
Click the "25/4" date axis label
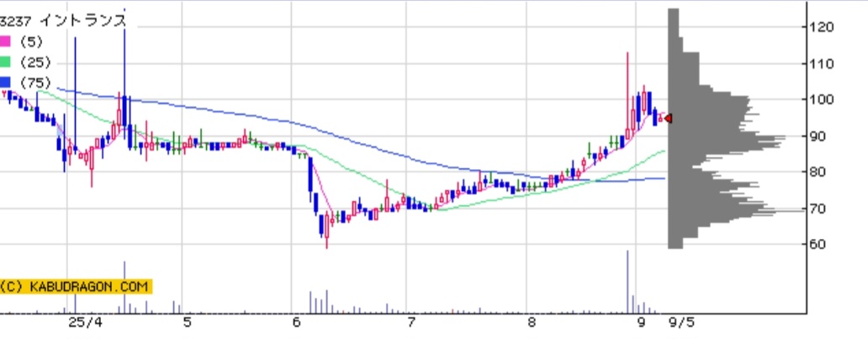click(x=86, y=322)
